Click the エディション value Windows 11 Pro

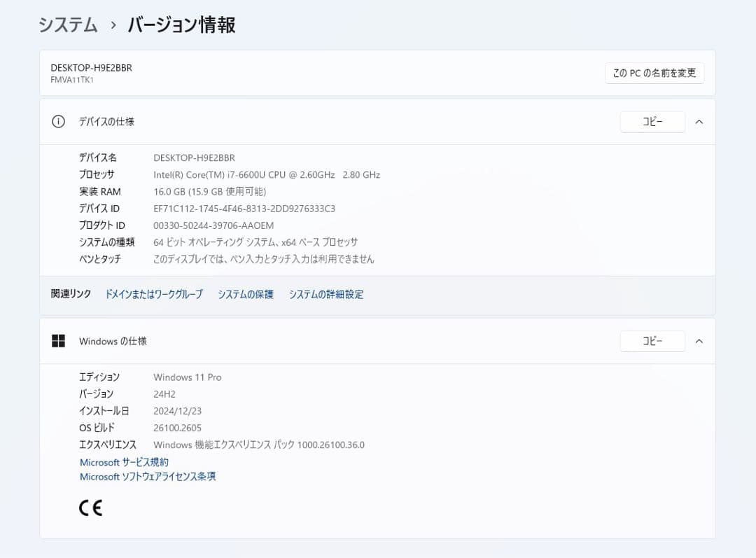click(187, 377)
